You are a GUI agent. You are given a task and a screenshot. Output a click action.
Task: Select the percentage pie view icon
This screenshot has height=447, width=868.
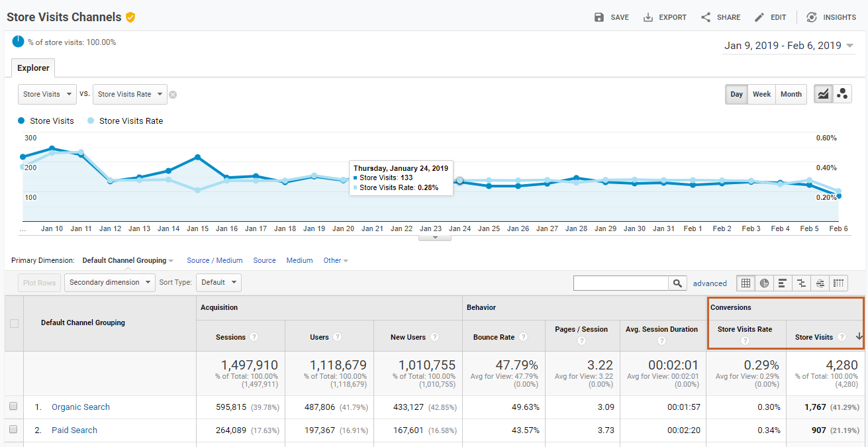click(x=764, y=283)
